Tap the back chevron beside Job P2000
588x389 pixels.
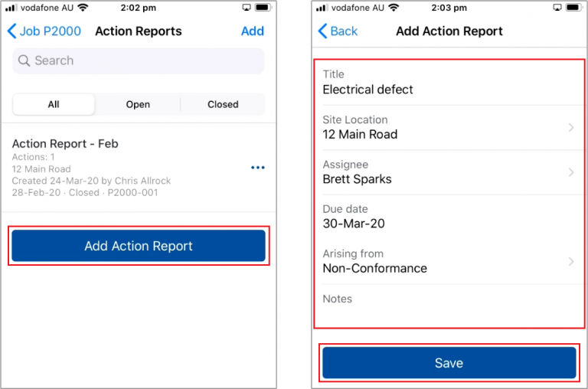[x=12, y=31]
